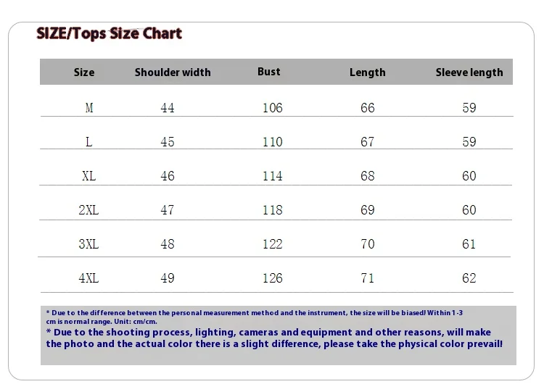Click the Sleeve length column header
The width and height of the screenshot is (544, 392).
click(x=469, y=72)
